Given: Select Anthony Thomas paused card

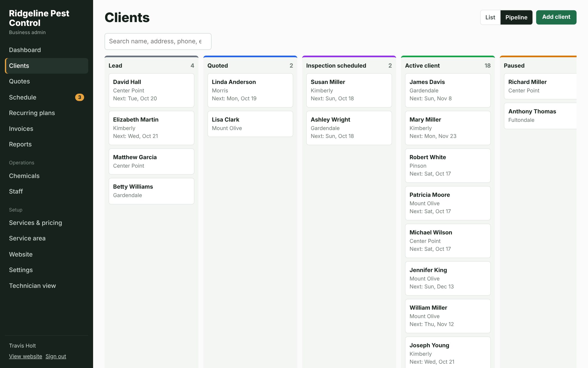Looking at the screenshot, I should (540, 116).
